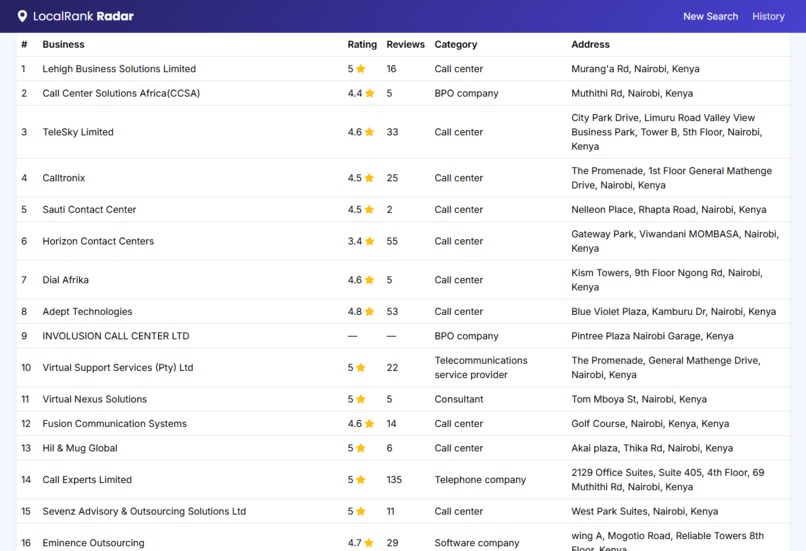Select Virtual Nexus Solutions business name

point(95,399)
